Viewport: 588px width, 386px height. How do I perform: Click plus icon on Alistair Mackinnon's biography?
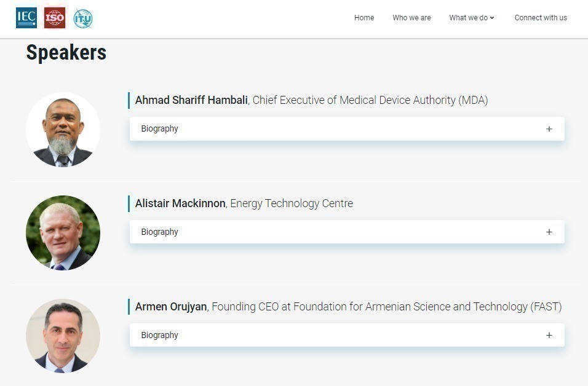click(549, 232)
